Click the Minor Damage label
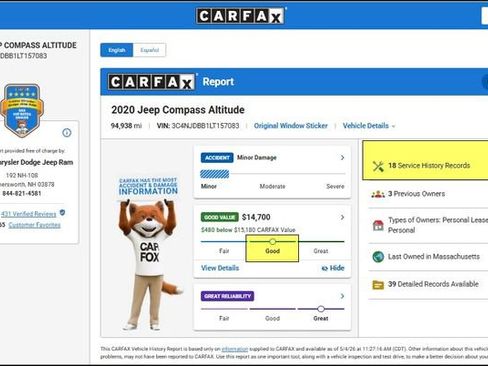Image resolution: width=488 pixels, height=366 pixels. pyautogui.click(x=257, y=158)
